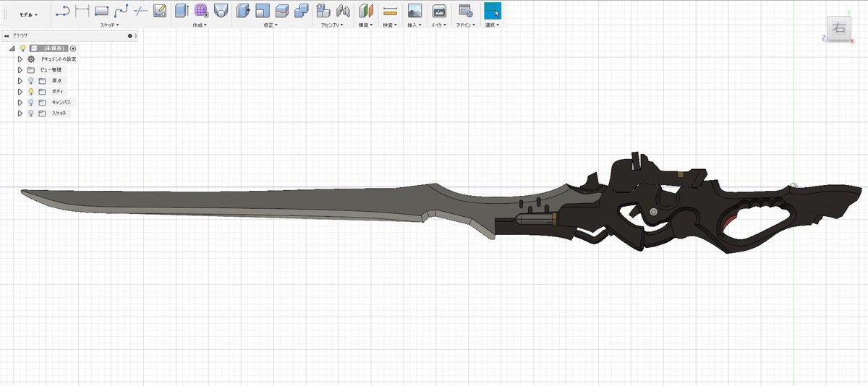This screenshot has width=868, height=386.
Task: Click the browser panel minus button
Action: pos(130,35)
